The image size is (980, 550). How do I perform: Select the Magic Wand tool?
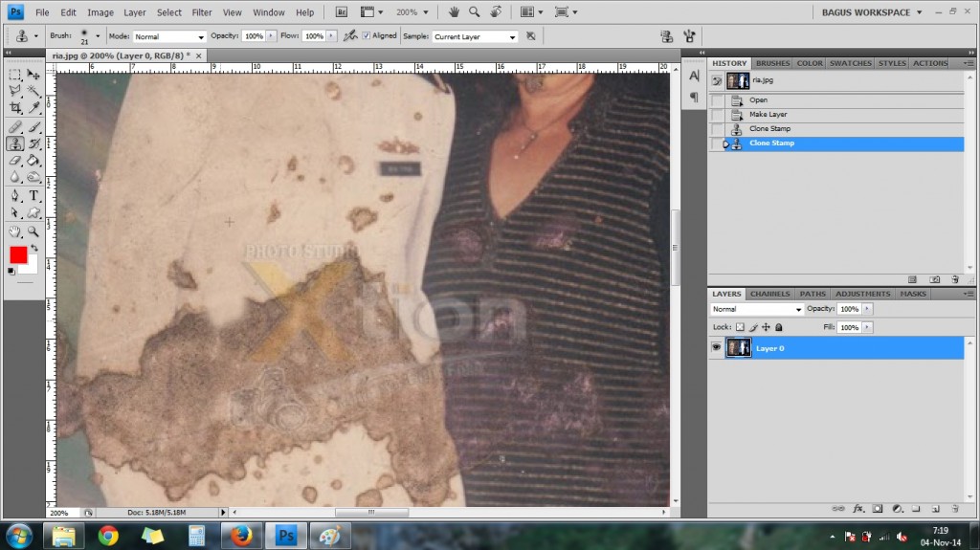coord(33,91)
